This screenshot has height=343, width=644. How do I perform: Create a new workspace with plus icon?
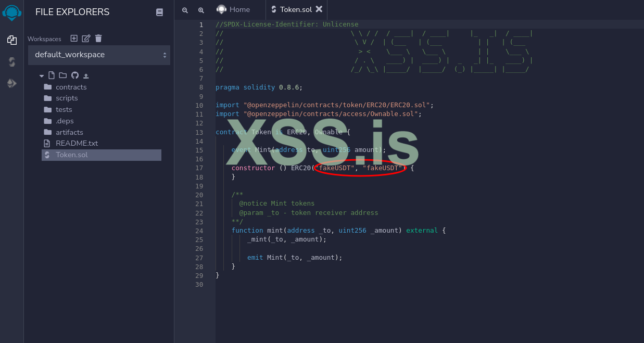(74, 38)
